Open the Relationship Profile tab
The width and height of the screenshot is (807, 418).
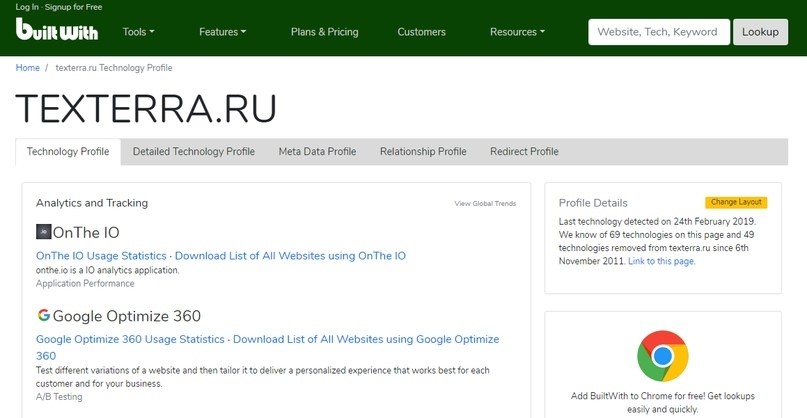[423, 152]
